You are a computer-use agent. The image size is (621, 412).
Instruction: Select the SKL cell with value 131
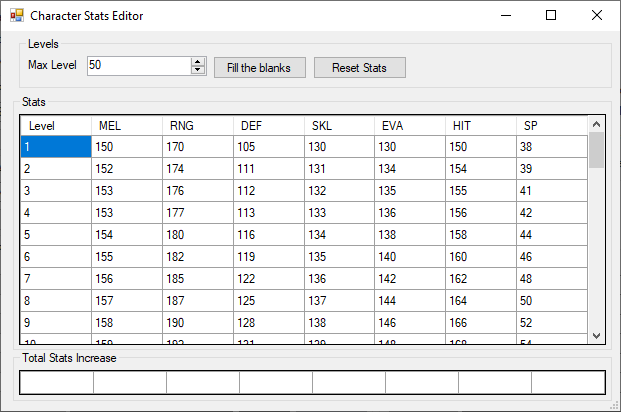(339, 169)
